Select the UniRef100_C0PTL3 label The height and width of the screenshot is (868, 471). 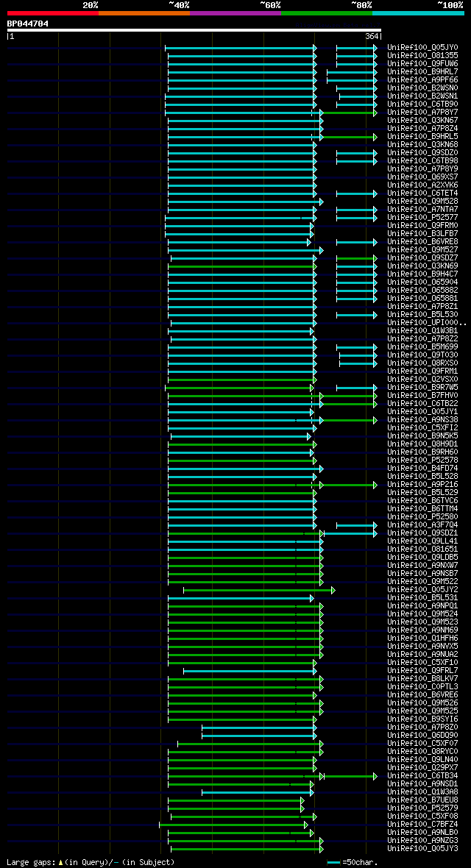[422, 687]
